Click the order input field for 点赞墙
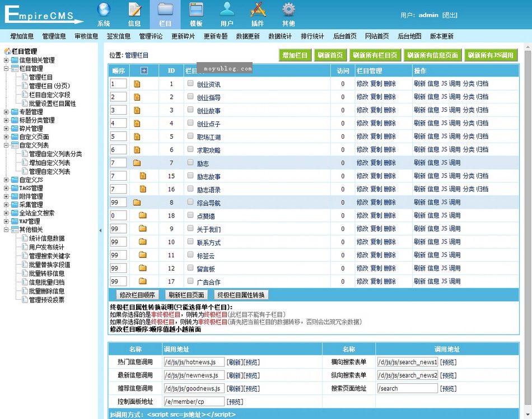 (118, 215)
